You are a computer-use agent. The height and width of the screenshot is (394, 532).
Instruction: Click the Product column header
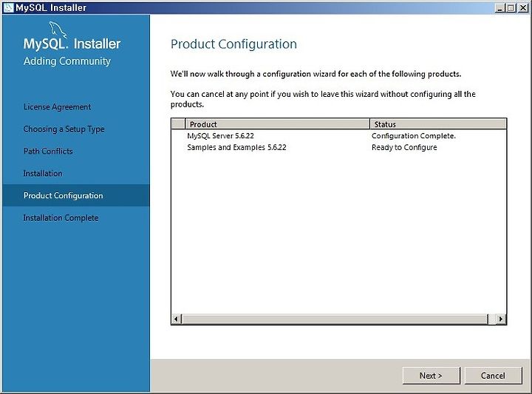[278, 124]
